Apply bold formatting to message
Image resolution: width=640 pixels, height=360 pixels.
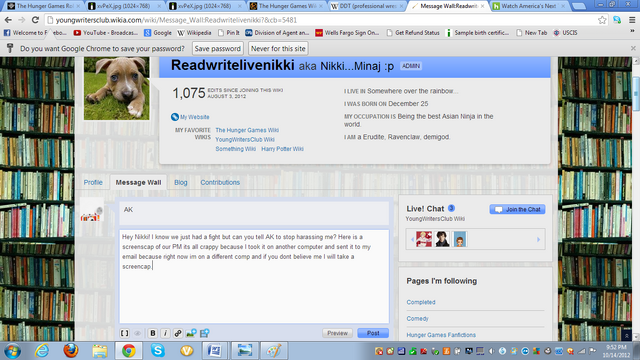(x=153, y=333)
